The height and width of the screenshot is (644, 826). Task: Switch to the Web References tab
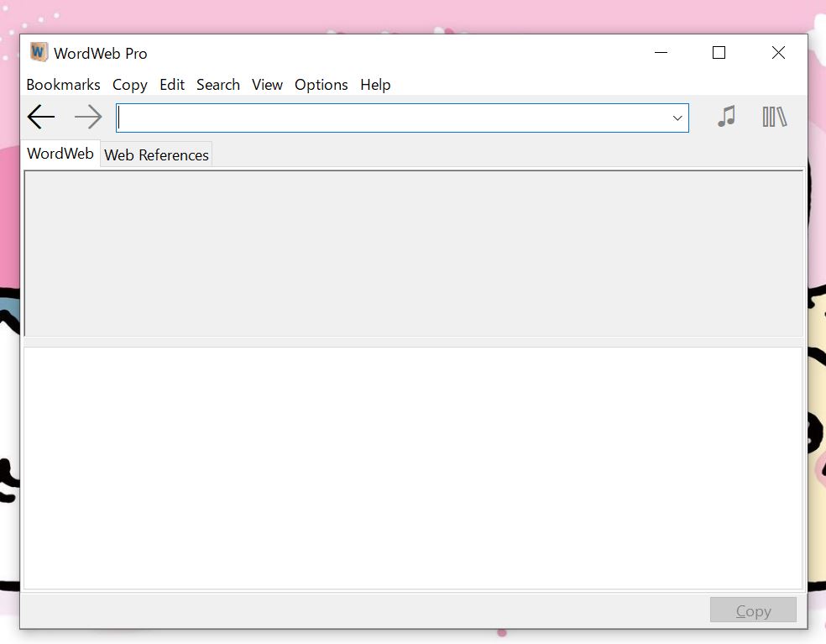click(156, 155)
